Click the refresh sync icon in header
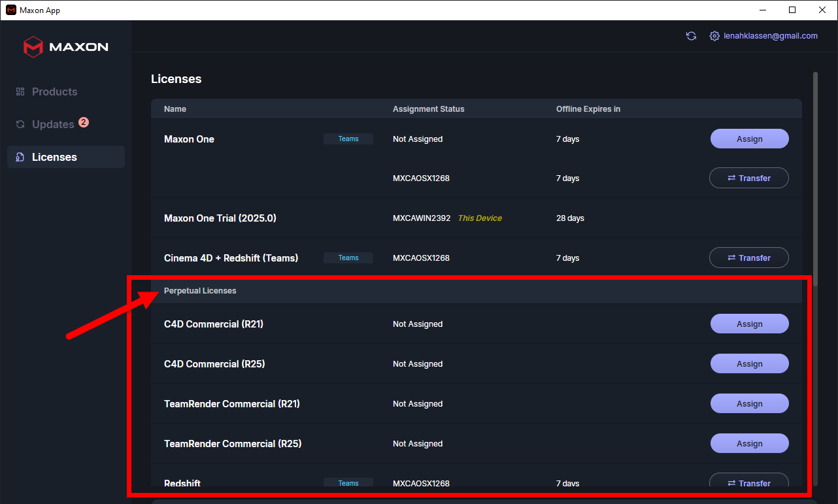Viewport: 838px width, 504px height. coord(691,36)
